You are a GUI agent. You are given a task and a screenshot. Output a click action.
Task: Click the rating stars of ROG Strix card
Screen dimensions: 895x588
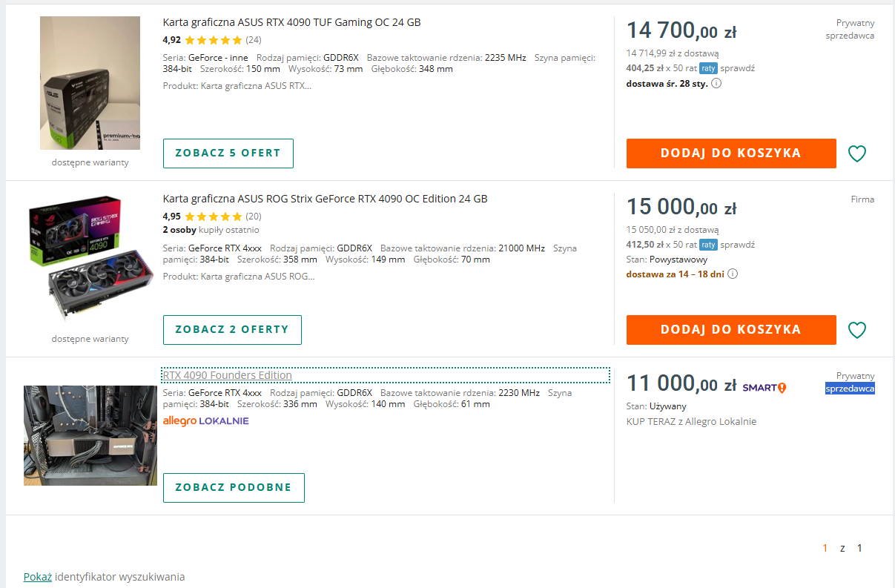pos(213,217)
